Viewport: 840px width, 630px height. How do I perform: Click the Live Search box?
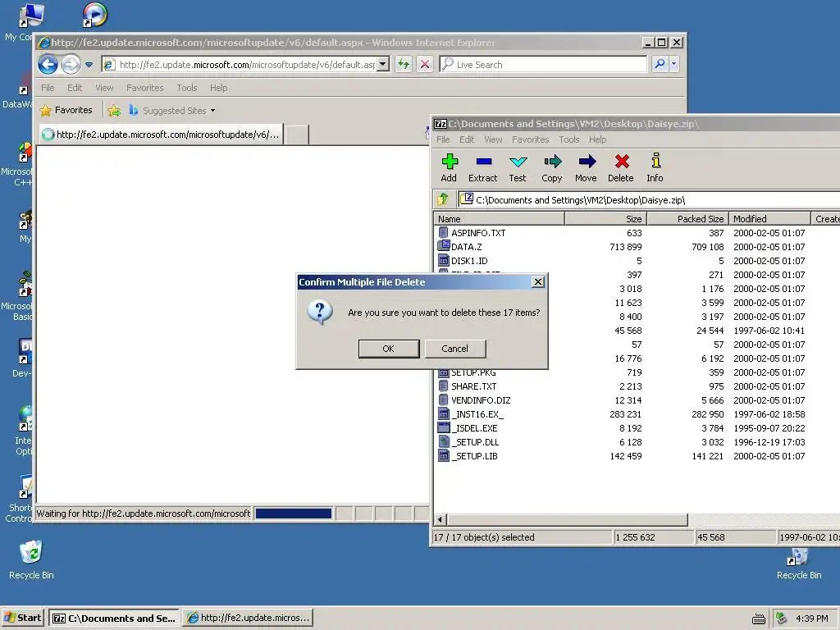[543, 64]
